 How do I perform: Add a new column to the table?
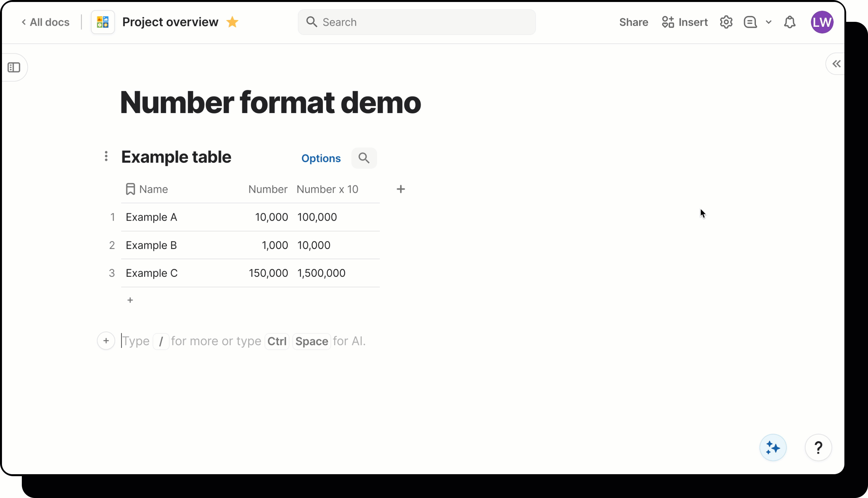point(401,189)
